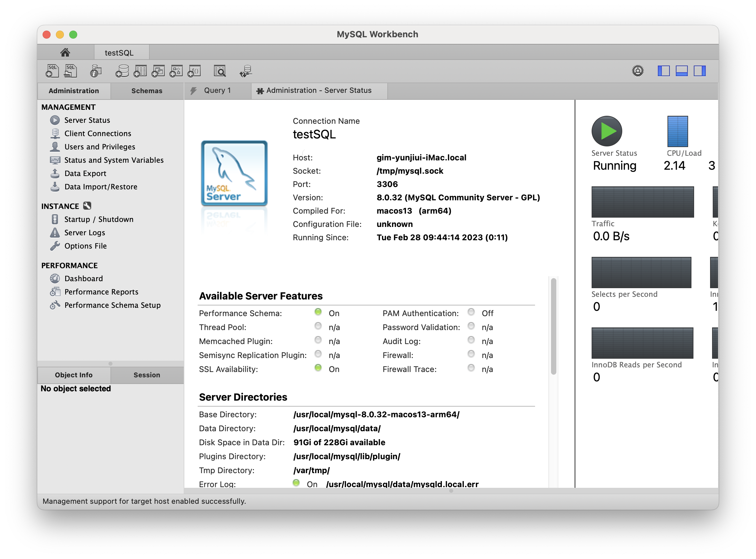Switch to the Query 1 tab
The width and height of the screenshot is (756, 559).
coord(217,91)
